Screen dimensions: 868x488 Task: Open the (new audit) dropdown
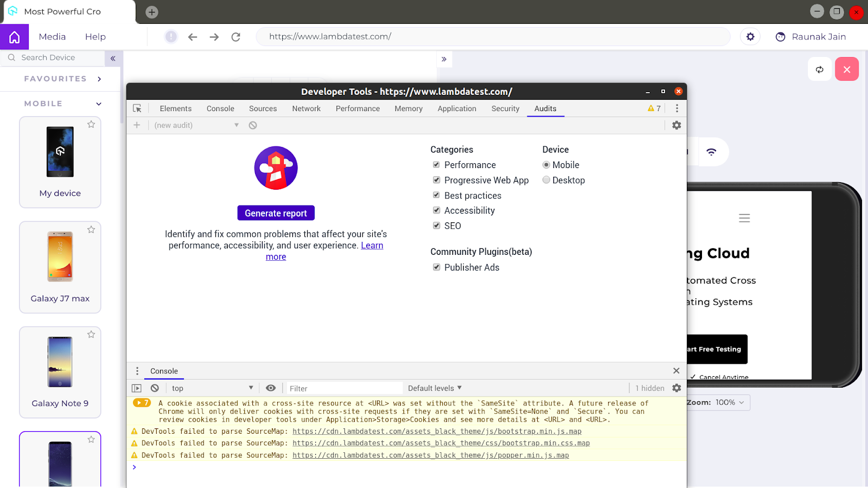point(196,125)
